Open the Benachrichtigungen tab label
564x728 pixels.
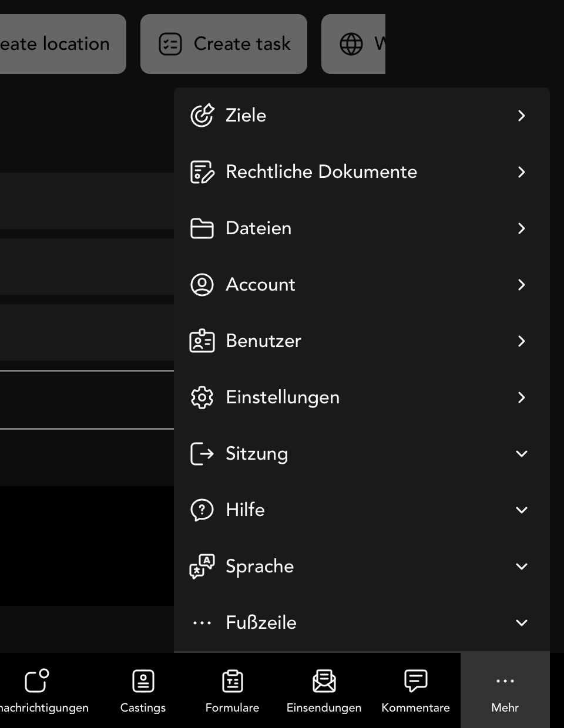tap(44, 708)
